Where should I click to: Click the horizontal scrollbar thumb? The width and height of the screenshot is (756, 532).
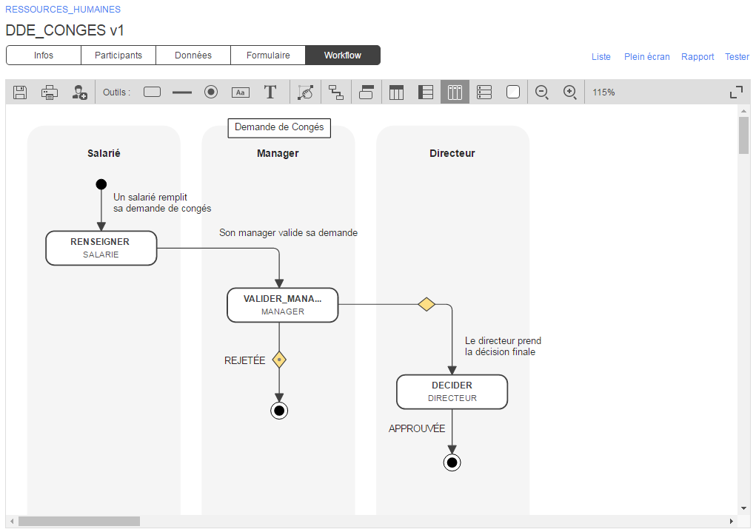coord(78,522)
